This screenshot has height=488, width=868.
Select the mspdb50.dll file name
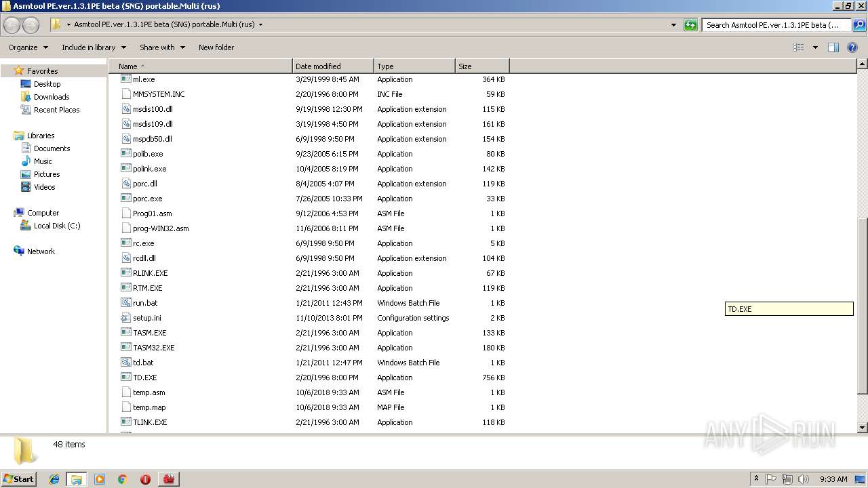pyautogui.click(x=152, y=139)
